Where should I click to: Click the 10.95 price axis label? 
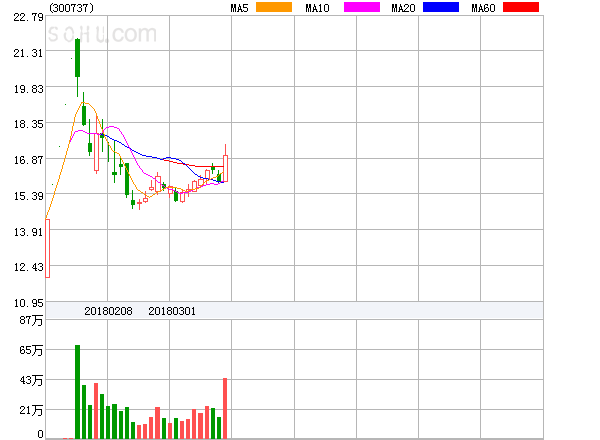(29, 303)
